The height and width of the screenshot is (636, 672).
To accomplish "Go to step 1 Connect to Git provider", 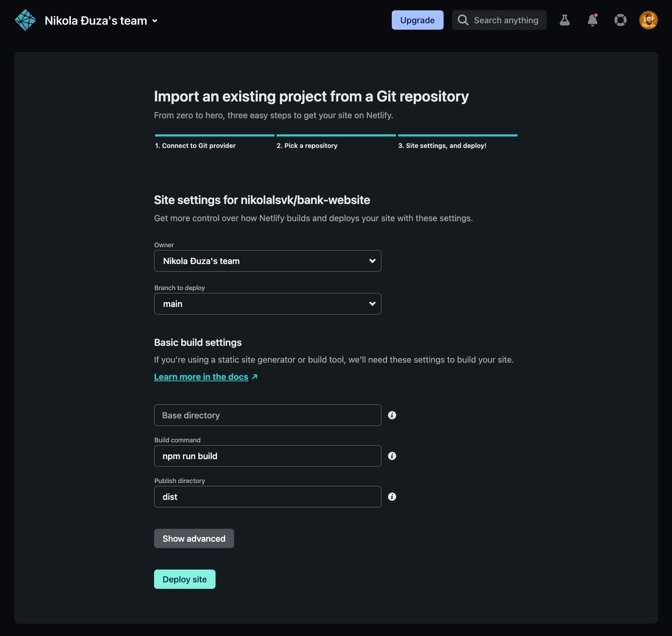I will point(195,145).
